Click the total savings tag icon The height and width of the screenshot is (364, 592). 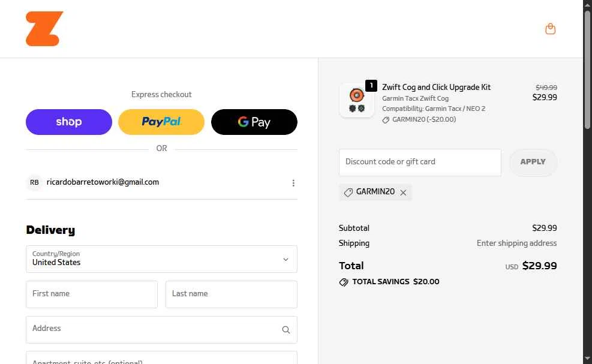pos(344,282)
